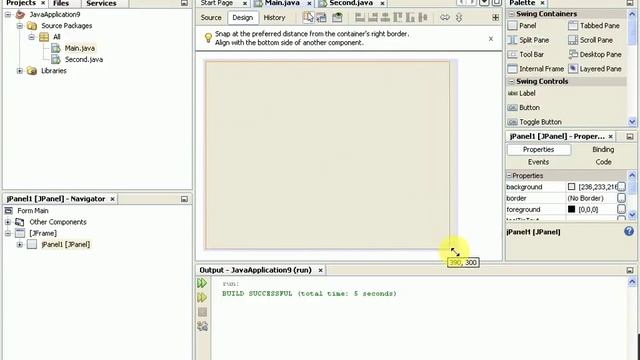Image resolution: width=640 pixels, height=360 pixels.
Task: Collapse the Source Packages node
Action: (x=20, y=26)
